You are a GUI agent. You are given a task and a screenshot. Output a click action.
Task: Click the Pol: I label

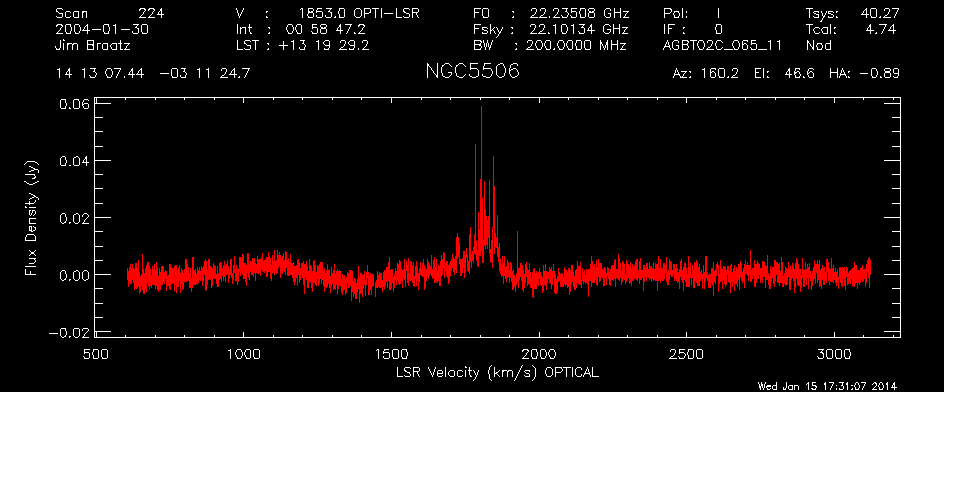(x=691, y=13)
